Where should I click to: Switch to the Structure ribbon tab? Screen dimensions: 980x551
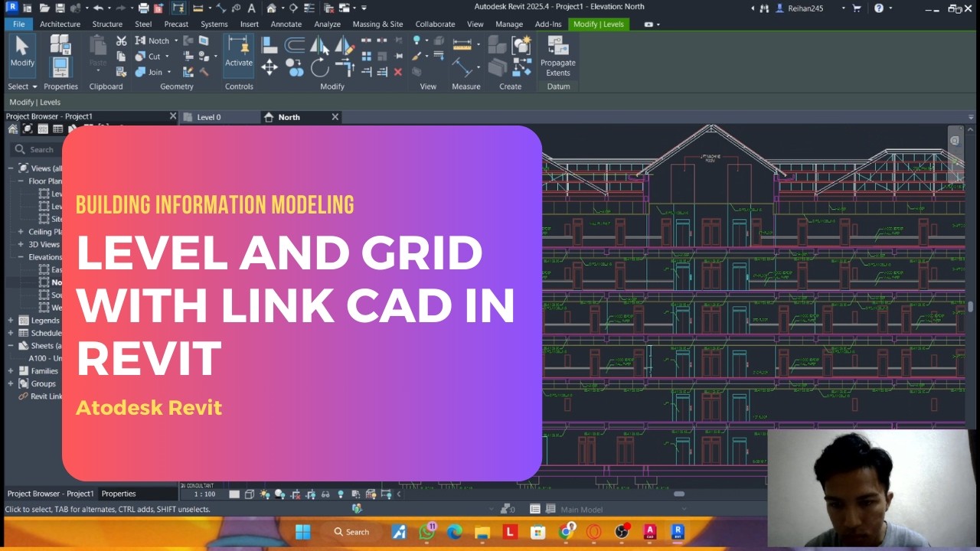[107, 24]
